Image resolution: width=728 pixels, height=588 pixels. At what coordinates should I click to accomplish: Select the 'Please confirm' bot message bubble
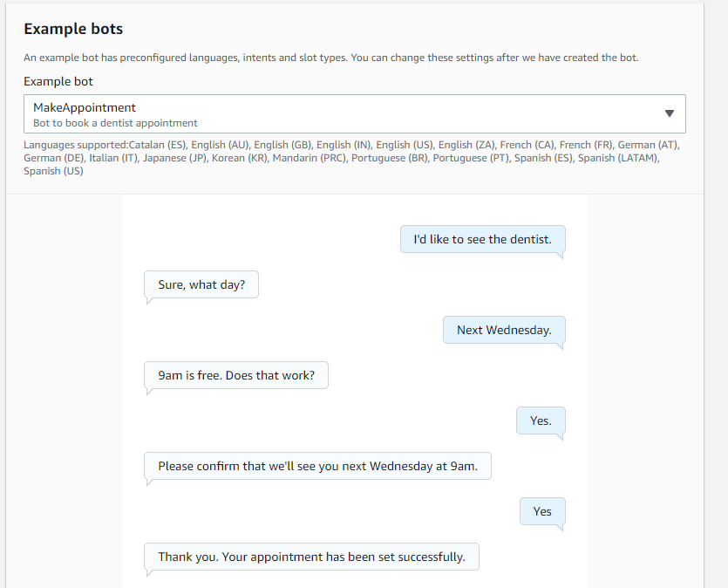[317, 466]
